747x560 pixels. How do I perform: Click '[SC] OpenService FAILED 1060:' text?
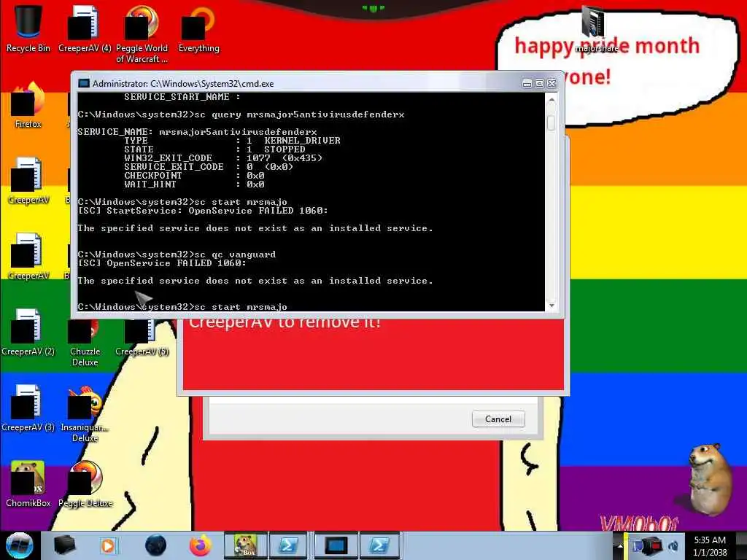click(162, 262)
